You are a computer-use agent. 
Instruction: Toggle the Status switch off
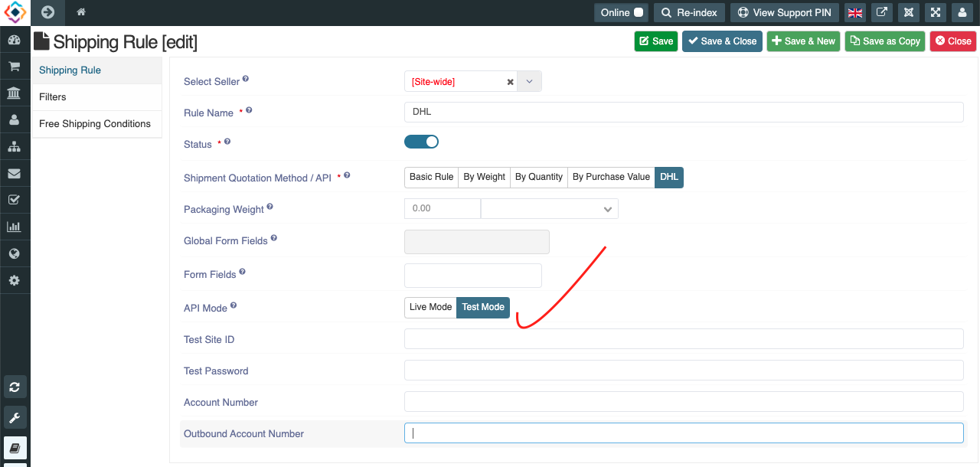(421, 142)
